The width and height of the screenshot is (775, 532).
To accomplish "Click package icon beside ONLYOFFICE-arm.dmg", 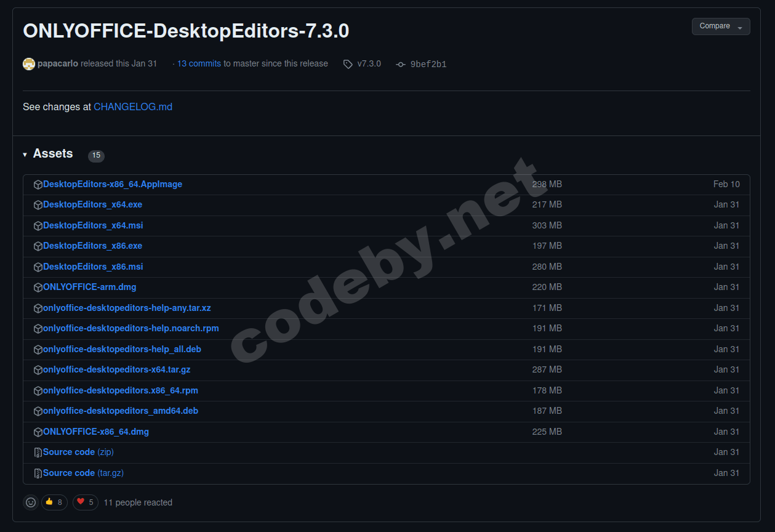I will 38,288.
